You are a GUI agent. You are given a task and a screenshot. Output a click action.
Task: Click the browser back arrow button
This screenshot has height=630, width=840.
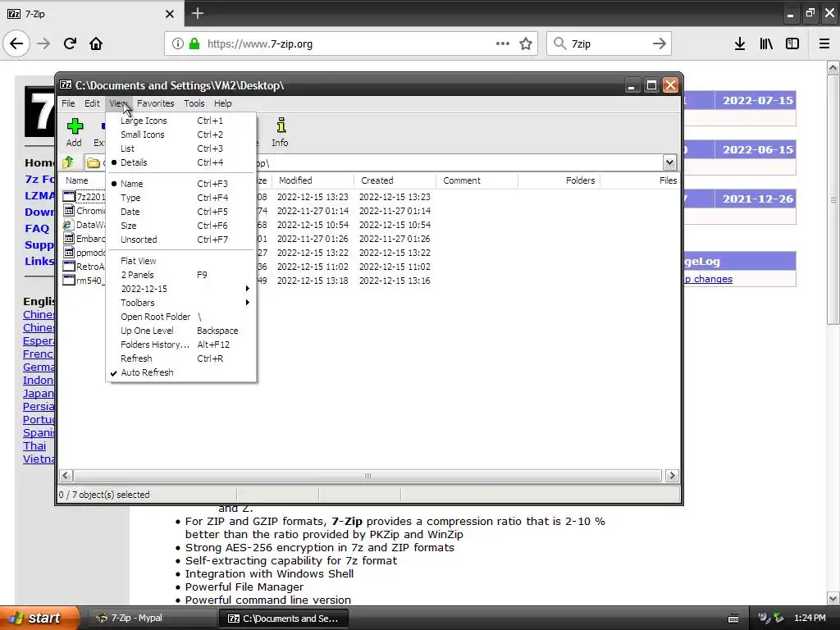click(x=16, y=43)
